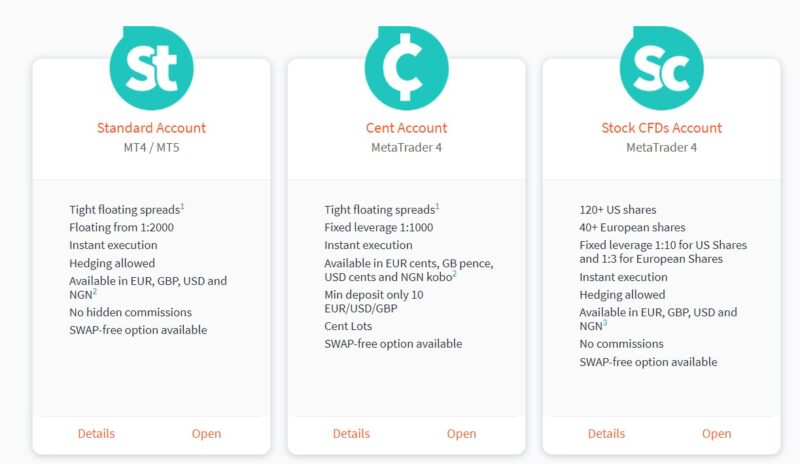
Task: Click the teal Sc Stock CFDs icon
Action: click(662, 67)
